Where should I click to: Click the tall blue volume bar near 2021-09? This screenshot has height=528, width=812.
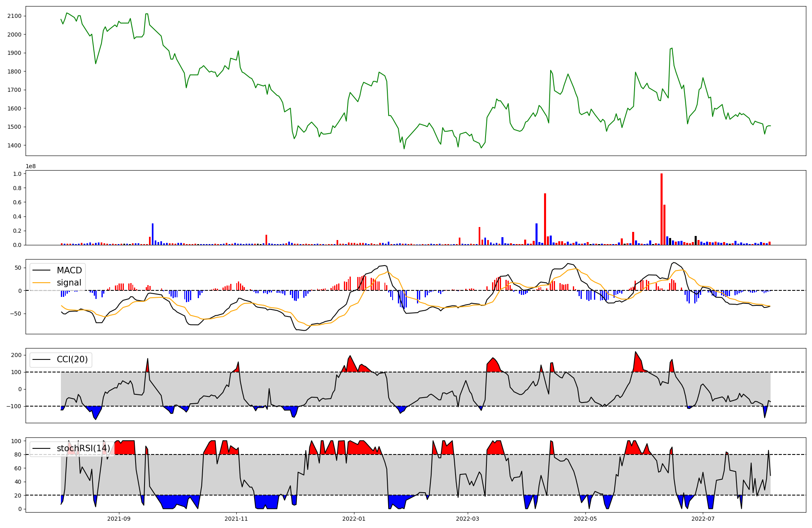click(153, 234)
